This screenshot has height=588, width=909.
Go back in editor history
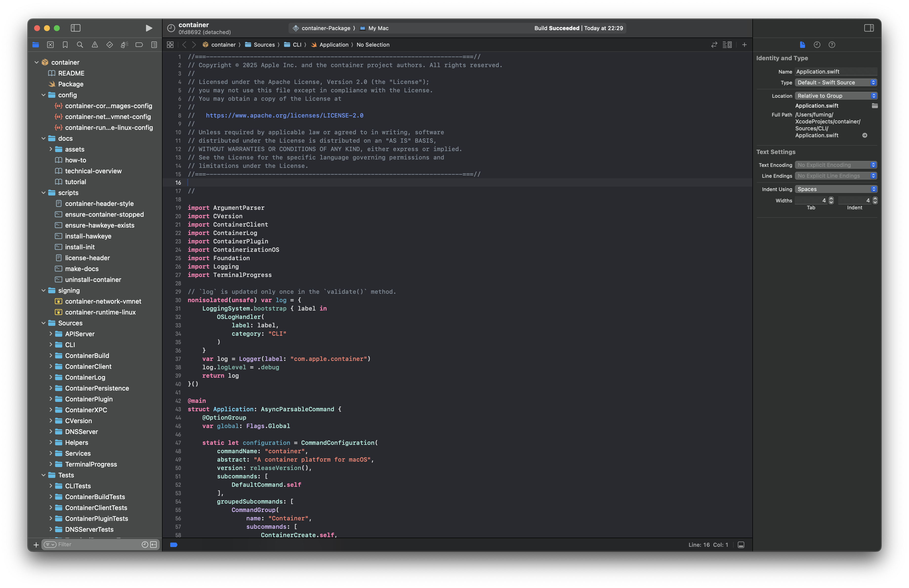pos(184,45)
